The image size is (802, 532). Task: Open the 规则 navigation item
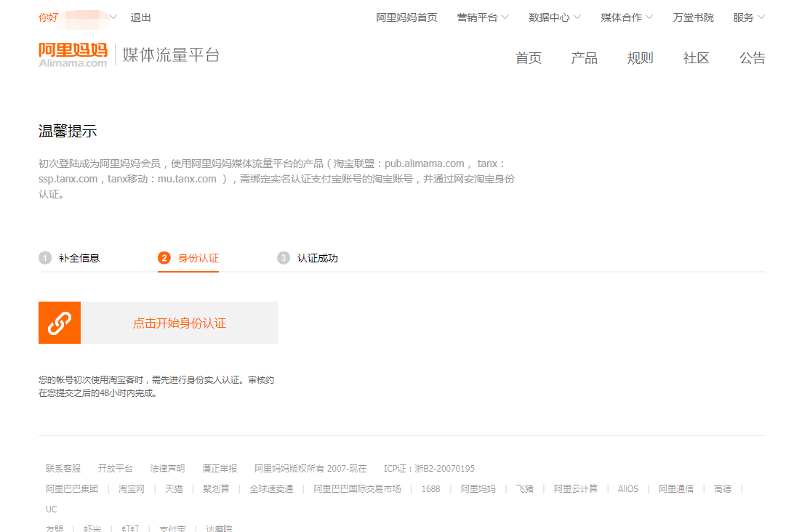click(x=640, y=58)
